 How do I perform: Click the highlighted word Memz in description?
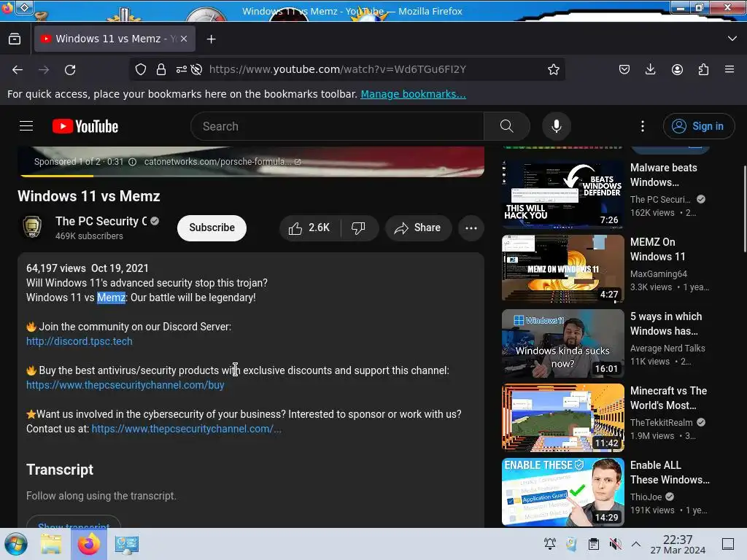[x=111, y=297]
